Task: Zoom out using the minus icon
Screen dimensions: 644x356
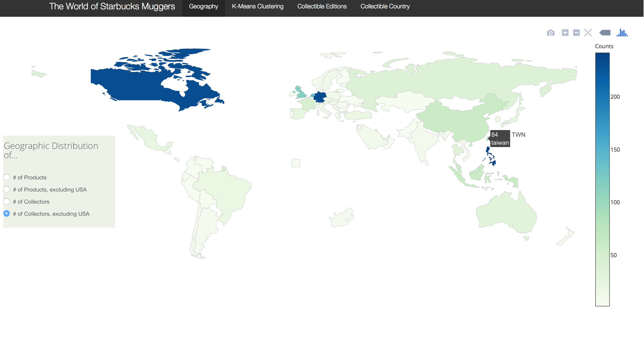Action: pos(576,33)
